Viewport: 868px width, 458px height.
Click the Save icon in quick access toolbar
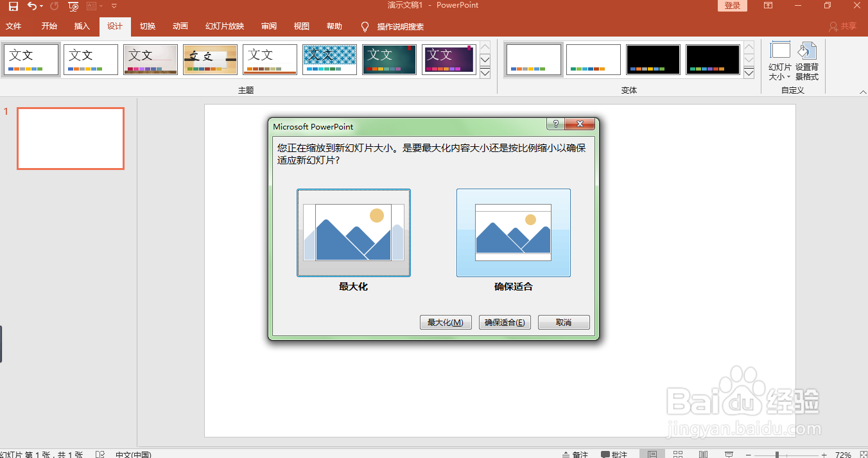[x=13, y=6]
